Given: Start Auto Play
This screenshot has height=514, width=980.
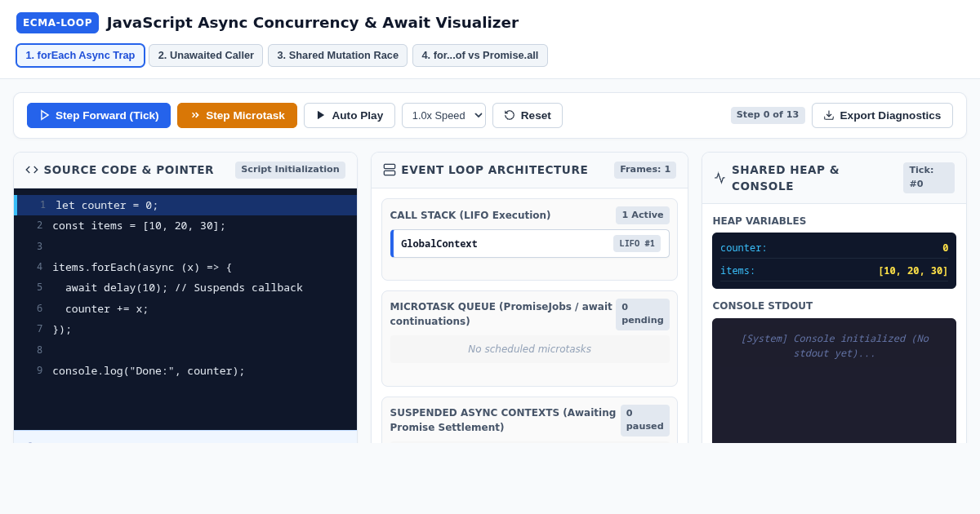Looking at the screenshot, I should pyautogui.click(x=350, y=115).
